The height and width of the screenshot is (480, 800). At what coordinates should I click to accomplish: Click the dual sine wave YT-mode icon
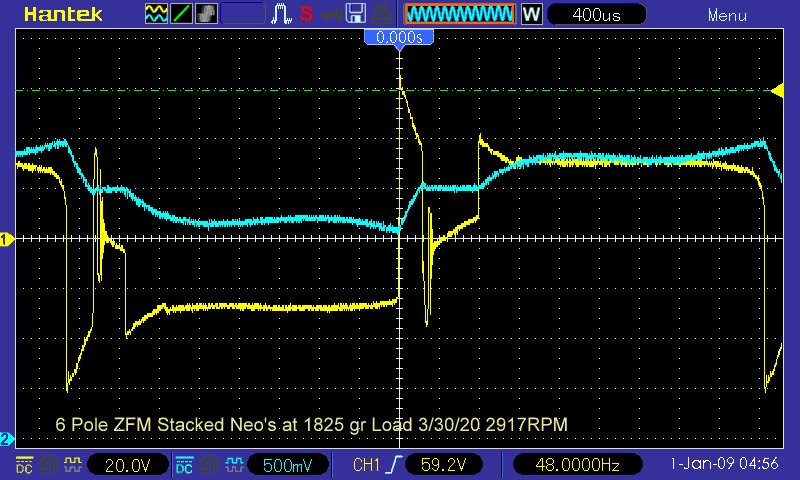point(156,14)
